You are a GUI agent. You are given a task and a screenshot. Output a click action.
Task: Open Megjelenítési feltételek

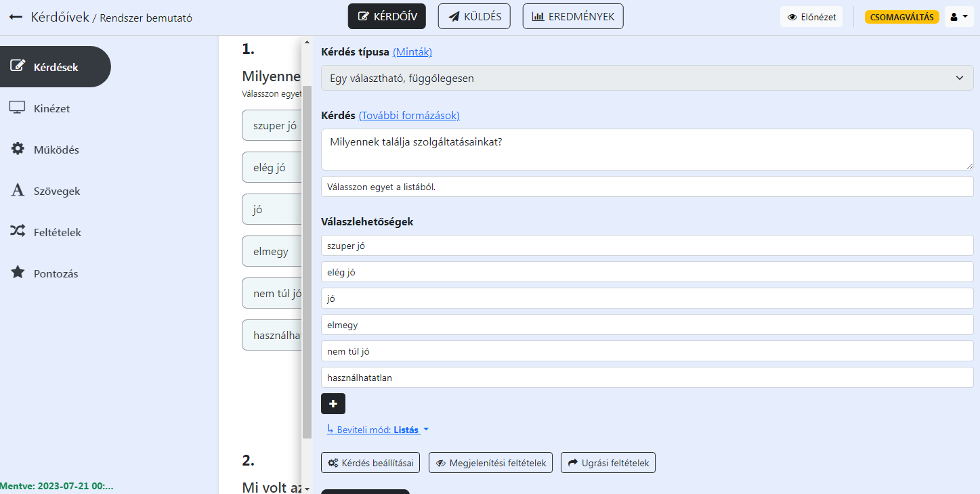[491, 463]
